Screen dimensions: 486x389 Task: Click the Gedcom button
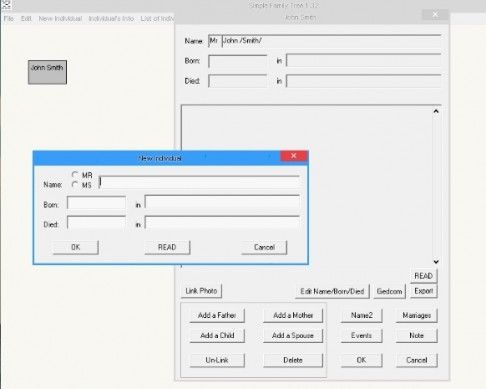pyautogui.click(x=389, y=291)
